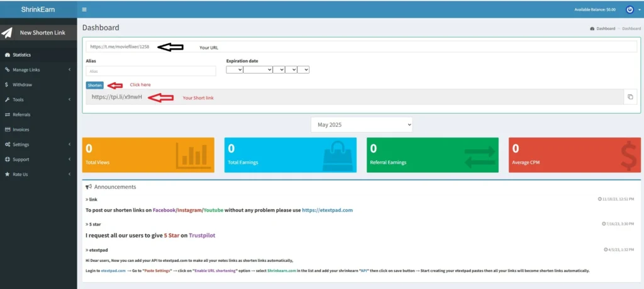644x289 pixels.
Task: Click the Support lifebuoy icon
Action: tap(8, 160)
